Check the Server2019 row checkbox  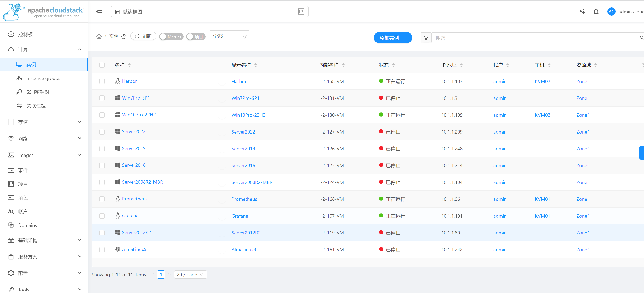point(102,148)
